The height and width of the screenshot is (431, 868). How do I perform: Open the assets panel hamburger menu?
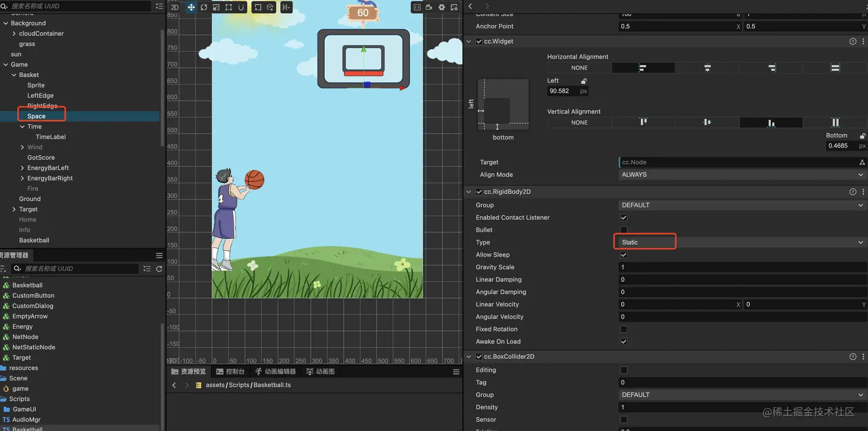(x=159, y=255)
